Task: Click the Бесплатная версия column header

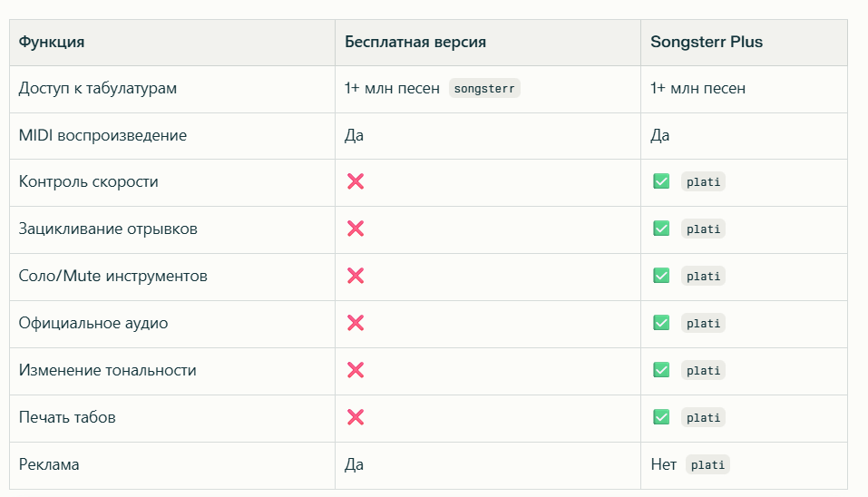Action: point(415,42)
